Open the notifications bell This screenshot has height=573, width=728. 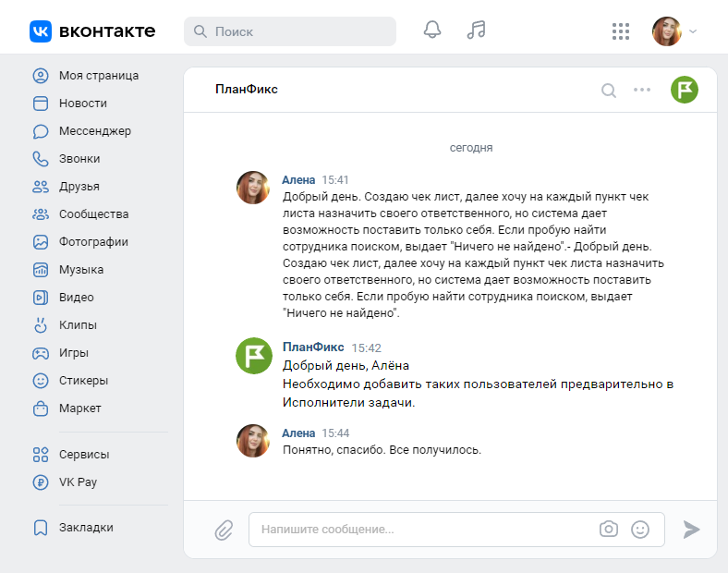pyautogui.click(x=431, y=30)
